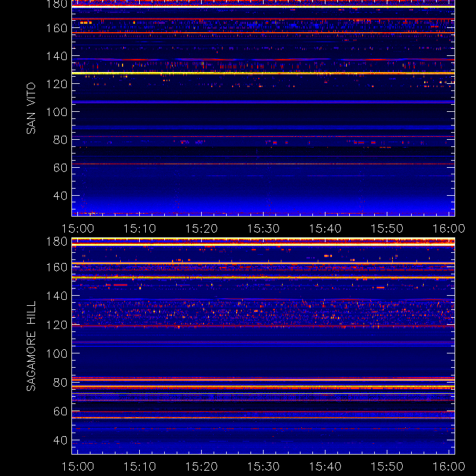The image size is (476, 476).
Task: Click frequency value 80 on San Vito axis
Action: (x=60, y=140)
